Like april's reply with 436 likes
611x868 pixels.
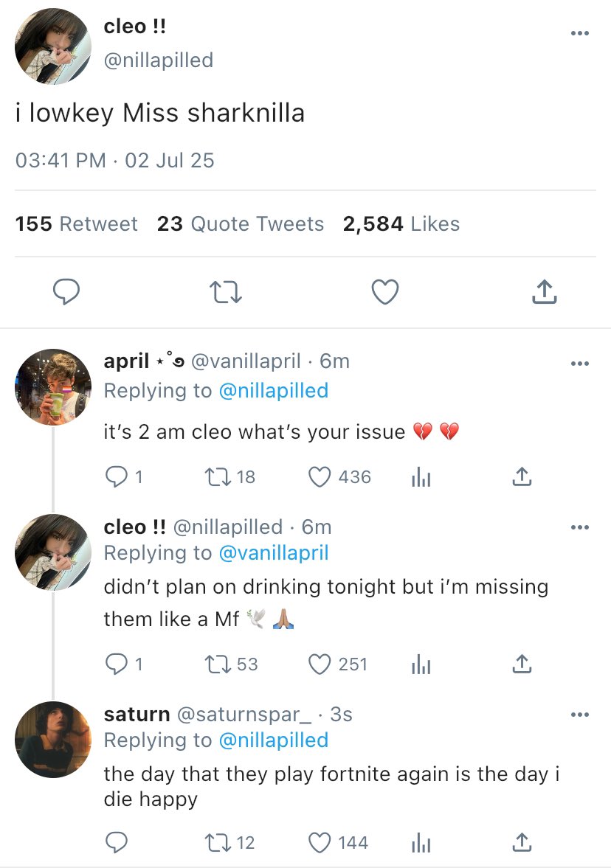pyautogui.click(x=319, y=477)
